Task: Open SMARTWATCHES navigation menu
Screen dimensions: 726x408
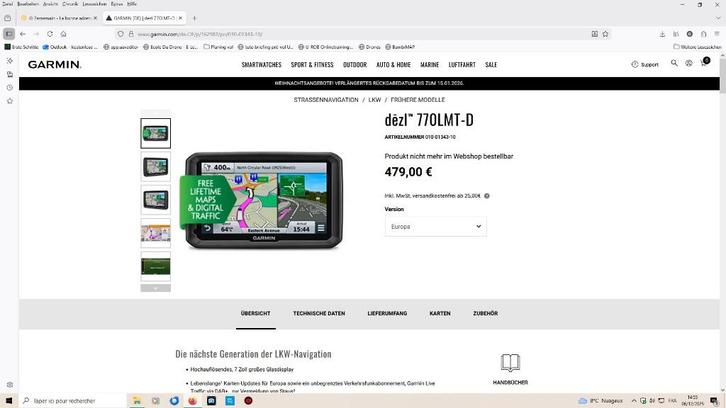Action: [261, 65]
